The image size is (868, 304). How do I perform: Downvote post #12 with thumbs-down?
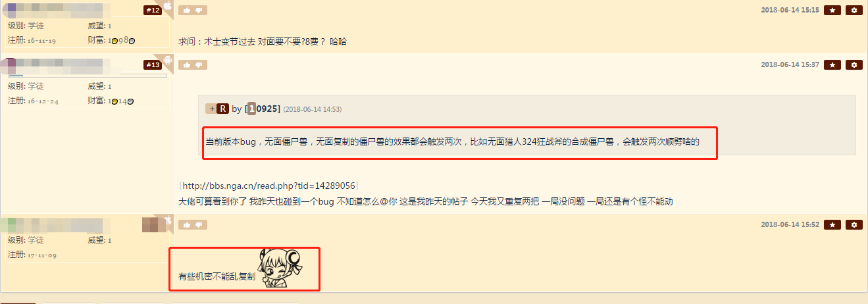pyautogui.click(x=199, y=11)
